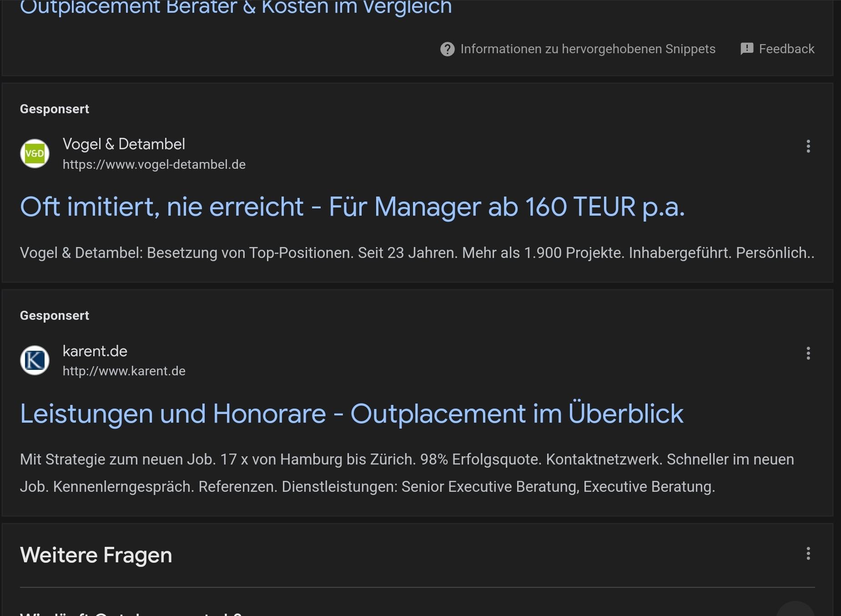Viewport: 841px width, 616px height.
Task: Click the 'Vogel & Detambel' advertiser name
Action: [x=124, y=144]
